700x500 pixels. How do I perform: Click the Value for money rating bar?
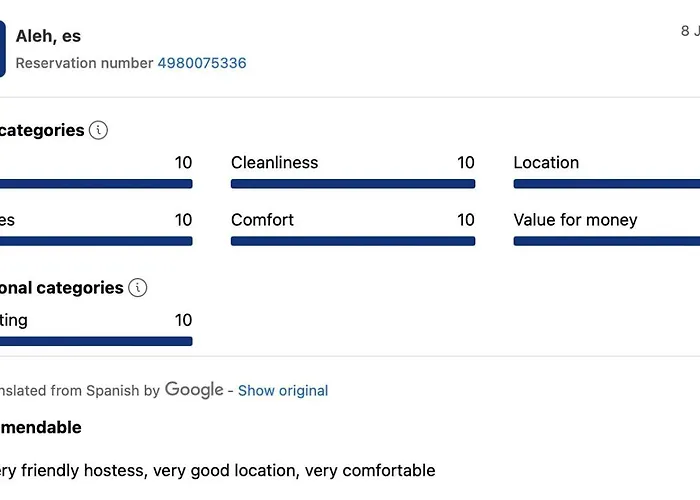pos(606,241)
